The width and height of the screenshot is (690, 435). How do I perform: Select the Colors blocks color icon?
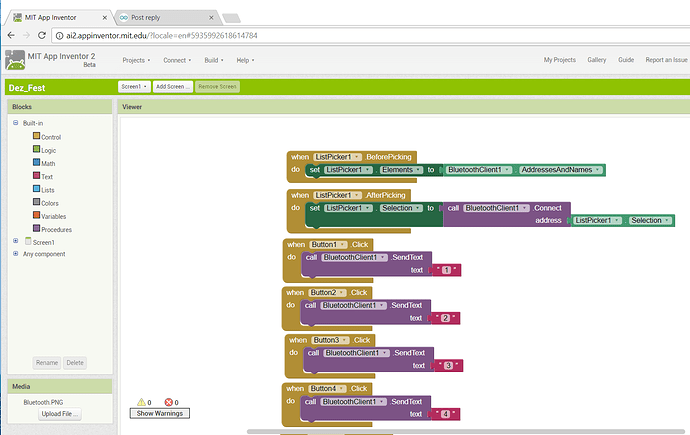[x=37, y=202]
